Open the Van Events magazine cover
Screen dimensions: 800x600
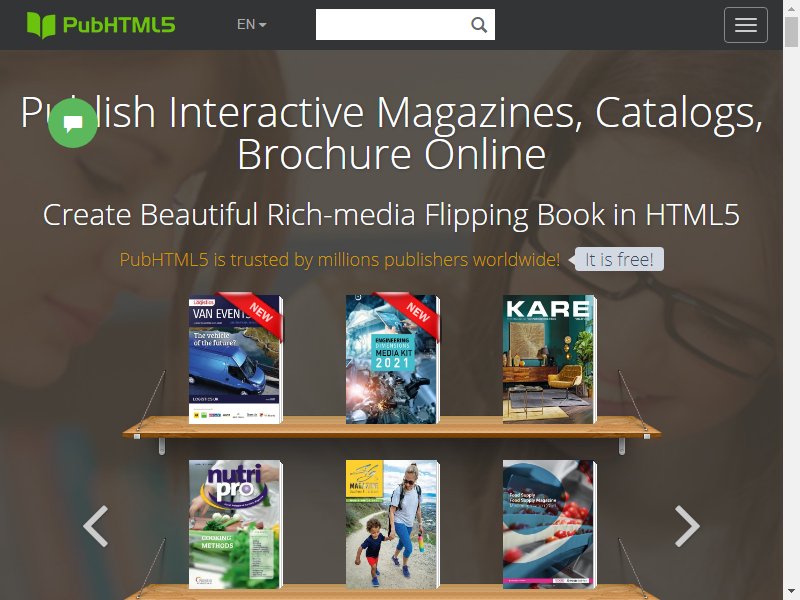tap(235, 359)
